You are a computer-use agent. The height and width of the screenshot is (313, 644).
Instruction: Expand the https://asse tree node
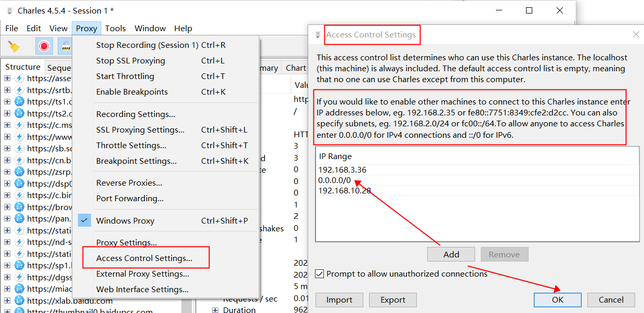[x=7, y=79]
